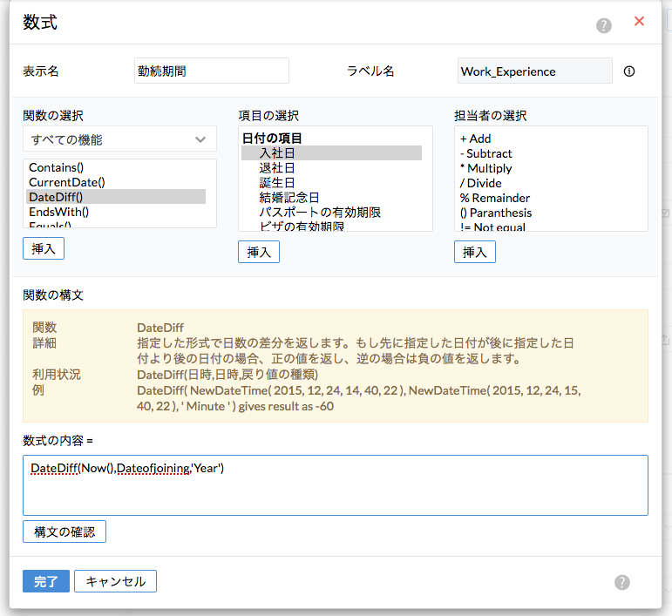Select EndsWith() in the function list

point(58,212)
